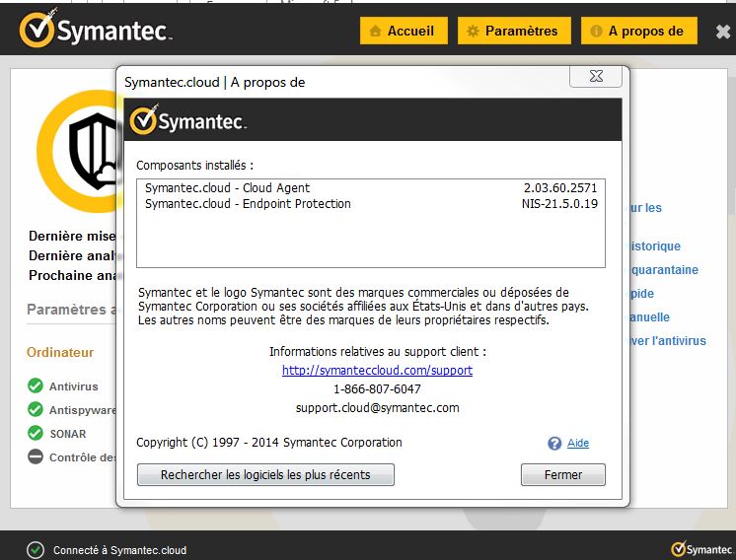Click the Copyright 1997 - 2014 text
Screen dimensions: 736x560
click(x=269, y=443)
